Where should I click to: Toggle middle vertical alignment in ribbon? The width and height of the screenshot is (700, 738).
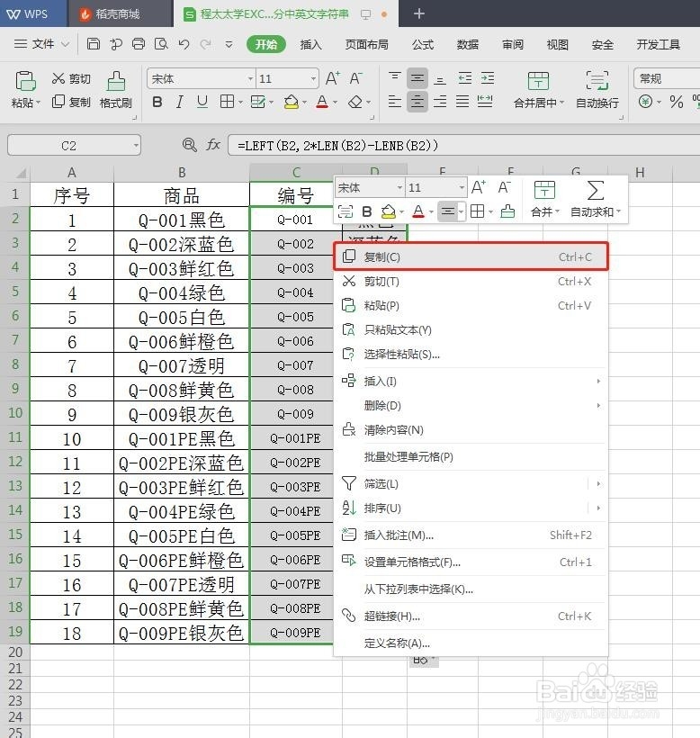pyautogui.click(x=417, y=78)
